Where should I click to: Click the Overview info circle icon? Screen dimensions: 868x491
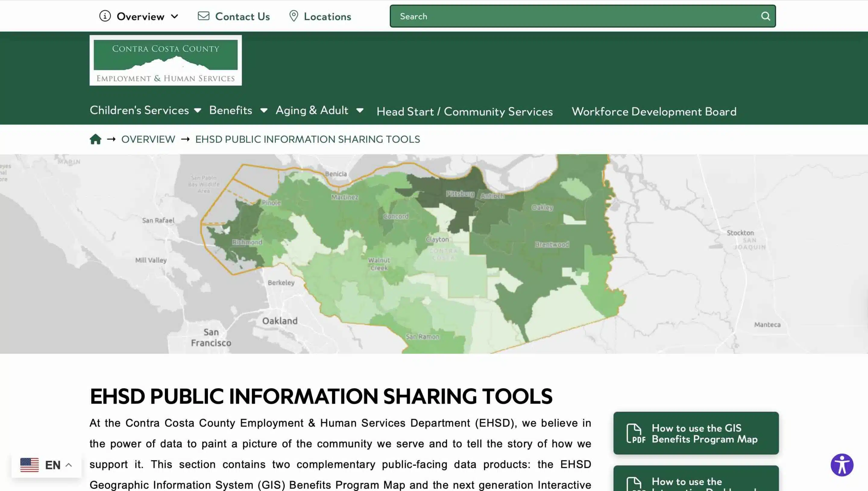point(105,16)
